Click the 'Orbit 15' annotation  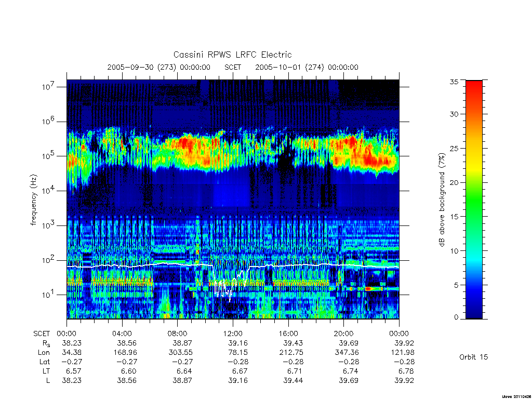click(x=473, y=357)
